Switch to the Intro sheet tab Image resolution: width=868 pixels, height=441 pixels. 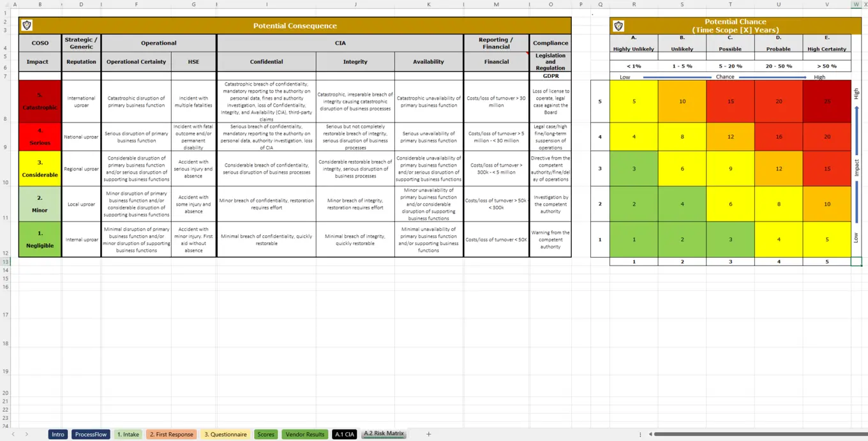click(x=57, y=434)
